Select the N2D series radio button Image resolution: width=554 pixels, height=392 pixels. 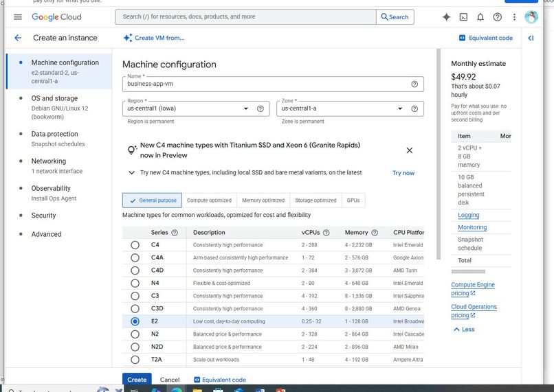tap(135, 347)
